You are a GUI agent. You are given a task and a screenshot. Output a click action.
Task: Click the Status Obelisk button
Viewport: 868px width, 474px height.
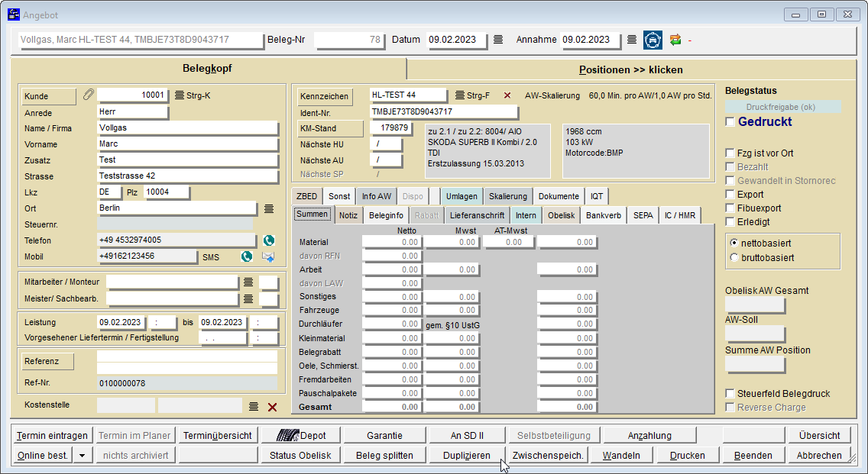(300, 455)
